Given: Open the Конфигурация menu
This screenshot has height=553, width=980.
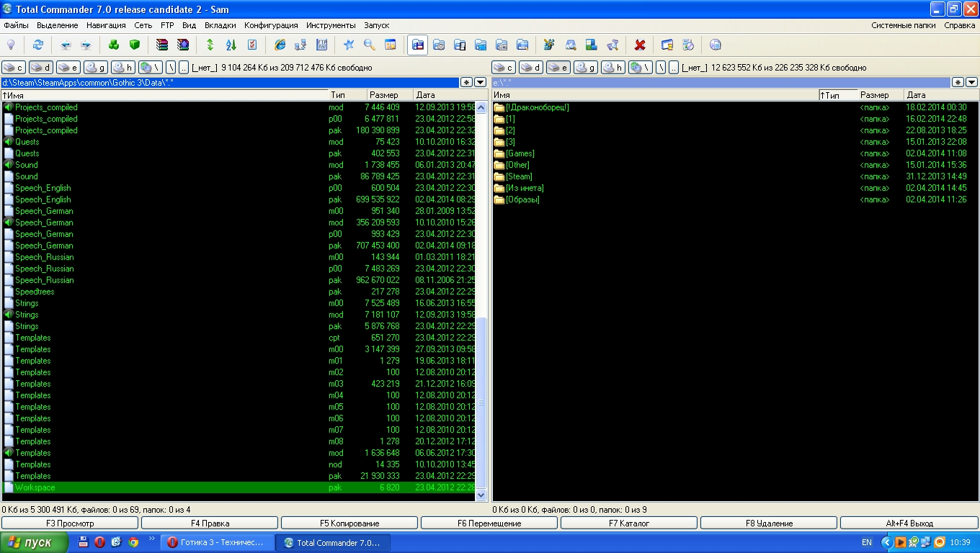Looking at the screenshot, I should click(271, 25).
